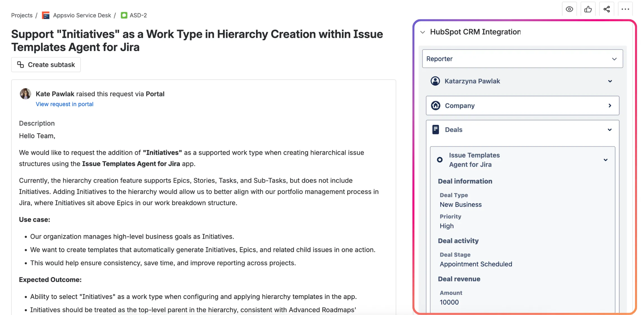Click Kate Pawlak's avatar image

point(25,94)
